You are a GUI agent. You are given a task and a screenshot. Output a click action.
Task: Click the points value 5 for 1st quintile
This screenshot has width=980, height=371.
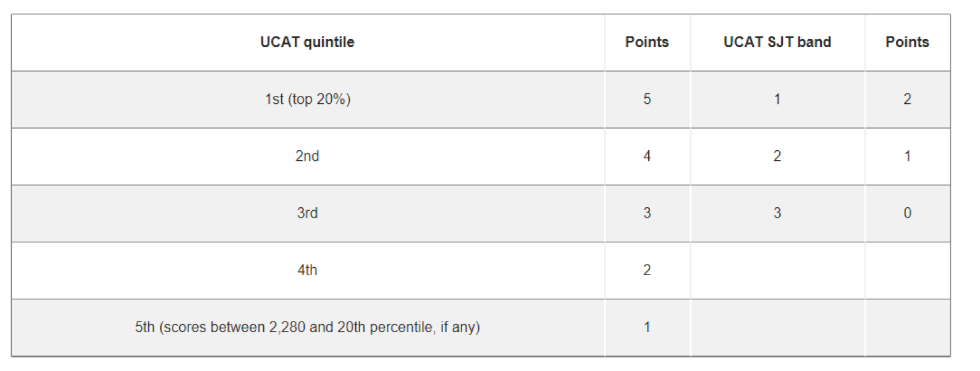647,99
